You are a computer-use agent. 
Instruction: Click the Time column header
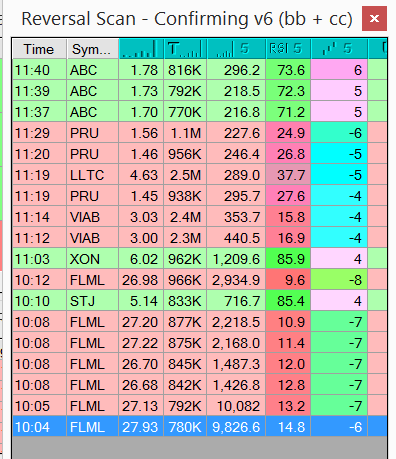[x=39, y=49]
